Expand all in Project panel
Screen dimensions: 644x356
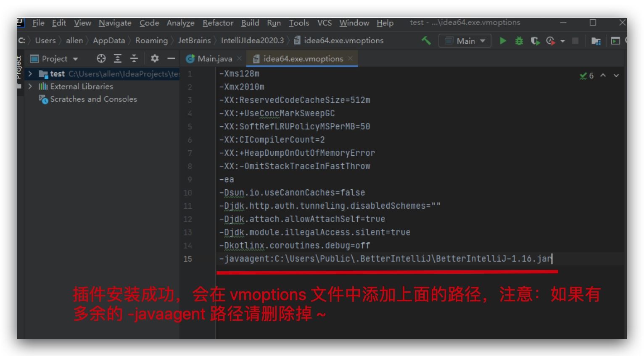118,58
